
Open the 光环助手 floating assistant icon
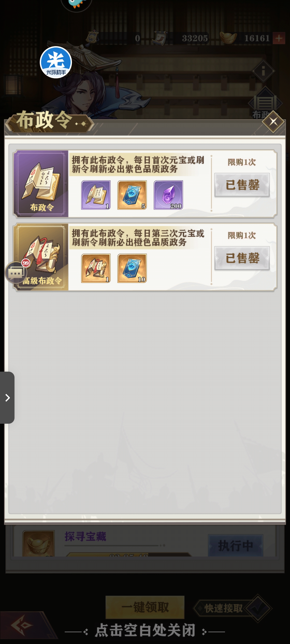tap(56, 62)
